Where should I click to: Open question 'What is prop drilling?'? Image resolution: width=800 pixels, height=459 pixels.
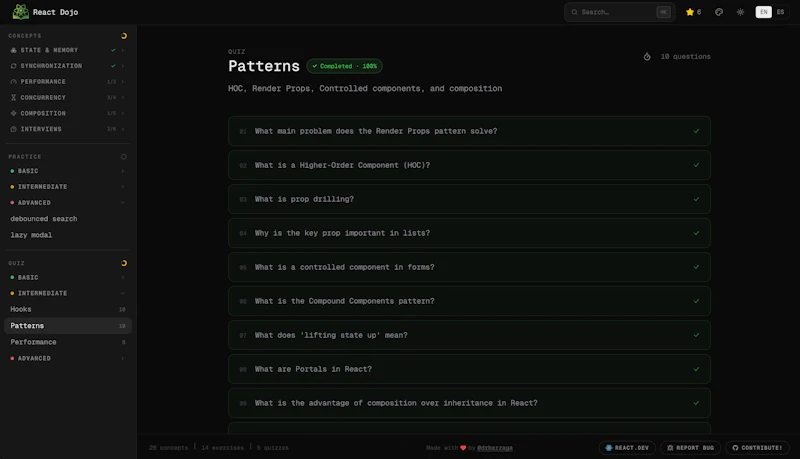point(469,199)
